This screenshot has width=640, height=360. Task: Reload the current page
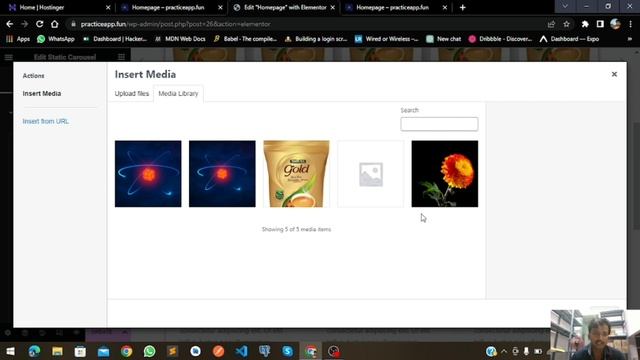(x=39, y=24)
